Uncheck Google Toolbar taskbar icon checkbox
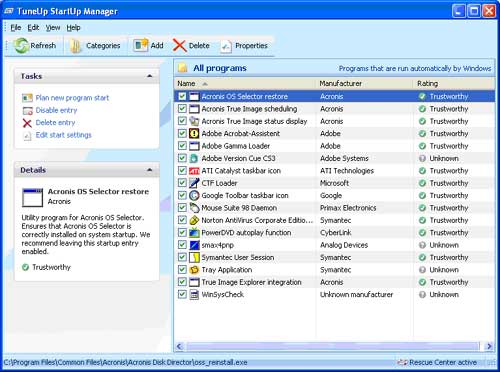Image resolution: width=500 pixels, height=372 pixels. click(x=182, y=195)
